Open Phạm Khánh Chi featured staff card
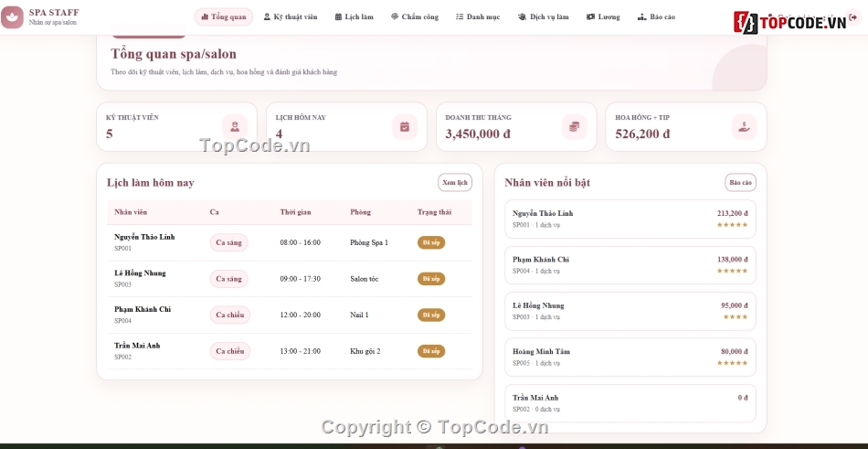868x449 pixels. click(x=630, y=265)
